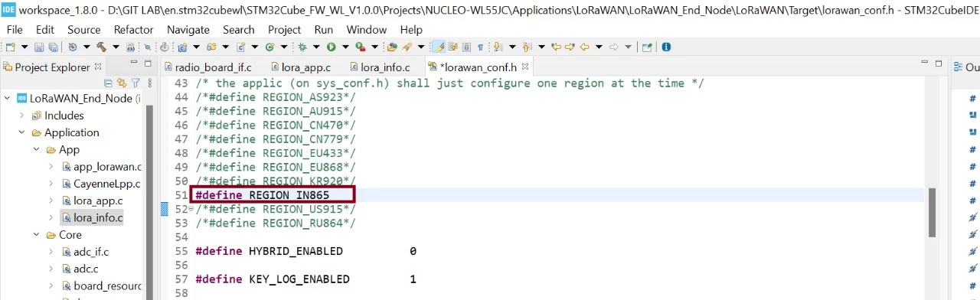The image size is (980, 300).
Task: Open the External Tools dropdown arrow
Action: 375,47
